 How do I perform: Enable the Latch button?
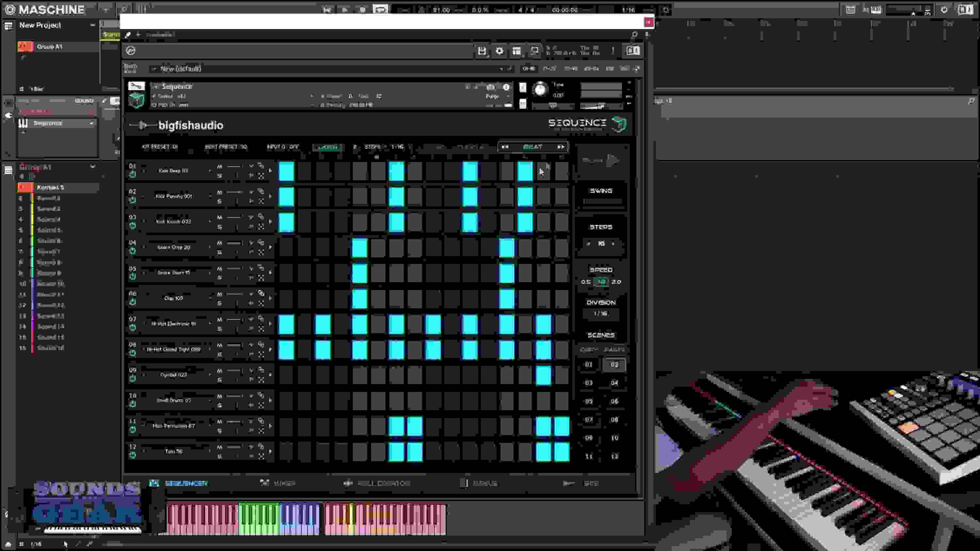coord(327,147)
